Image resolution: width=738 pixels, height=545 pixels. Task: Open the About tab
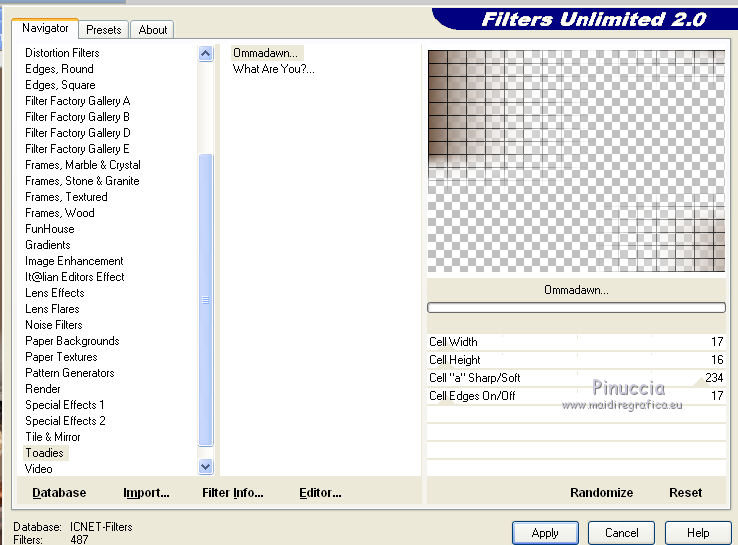tap(152, 30)
